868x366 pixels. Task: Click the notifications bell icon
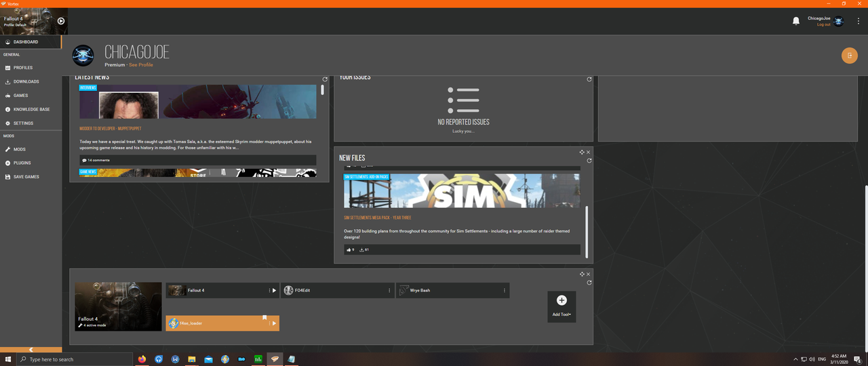point(796,21)
